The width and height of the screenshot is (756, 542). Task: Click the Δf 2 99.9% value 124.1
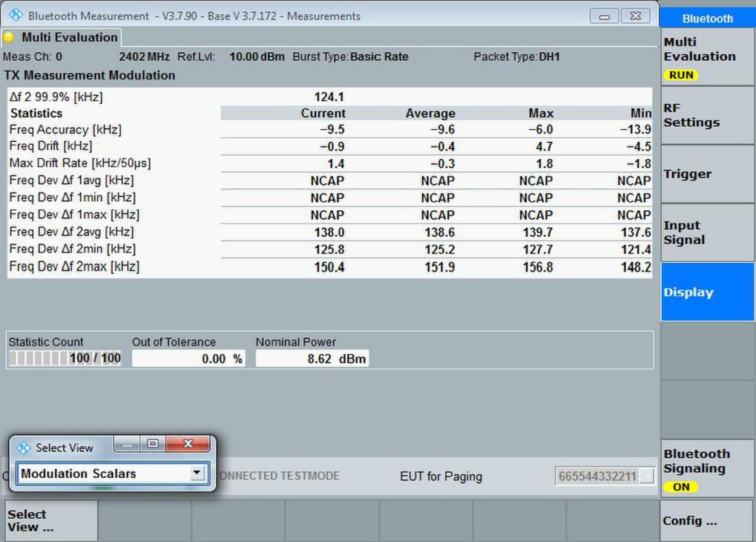(329, 97)
